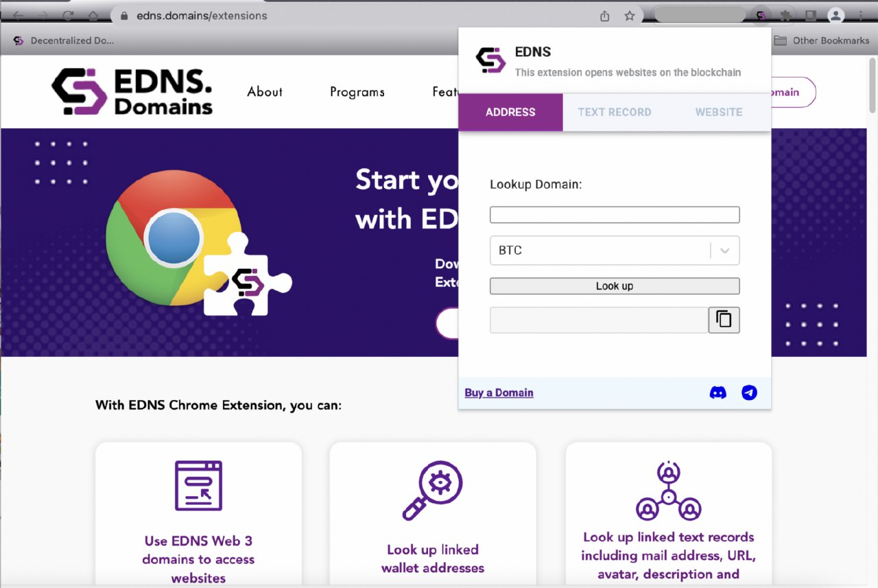Click the magnifier wallet lookup icon
878x588 pixels.
432,490
